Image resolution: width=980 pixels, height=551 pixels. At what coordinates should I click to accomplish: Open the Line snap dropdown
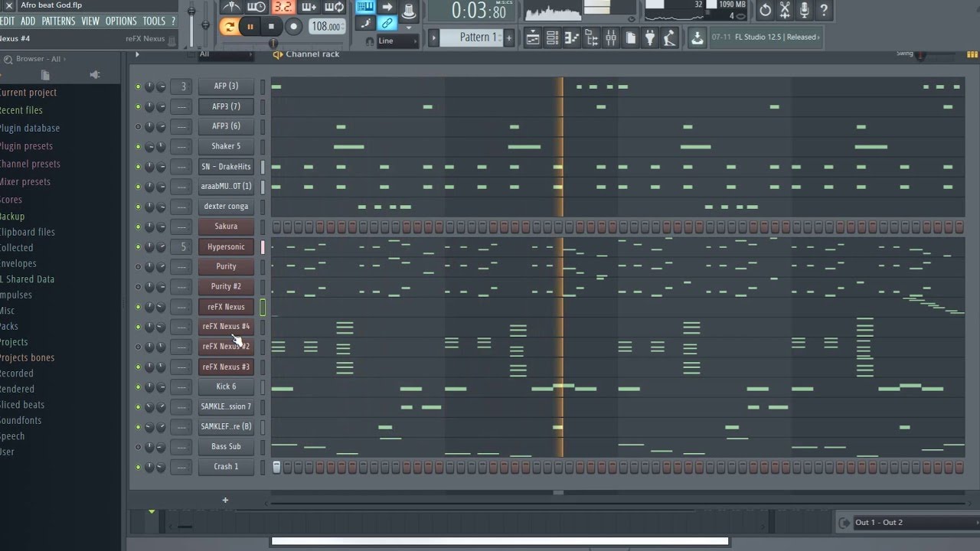(397, 41)
